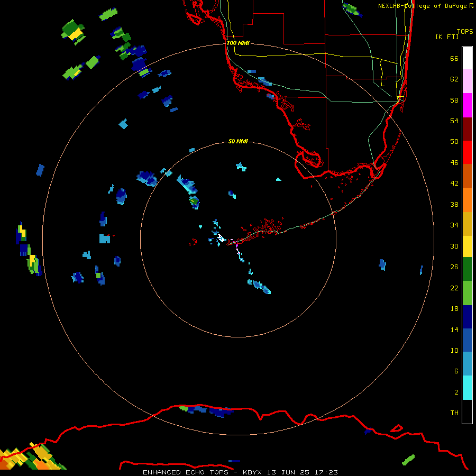Click the TH threshold label on legend
The image size is (476, 476).
click(454, 413)
